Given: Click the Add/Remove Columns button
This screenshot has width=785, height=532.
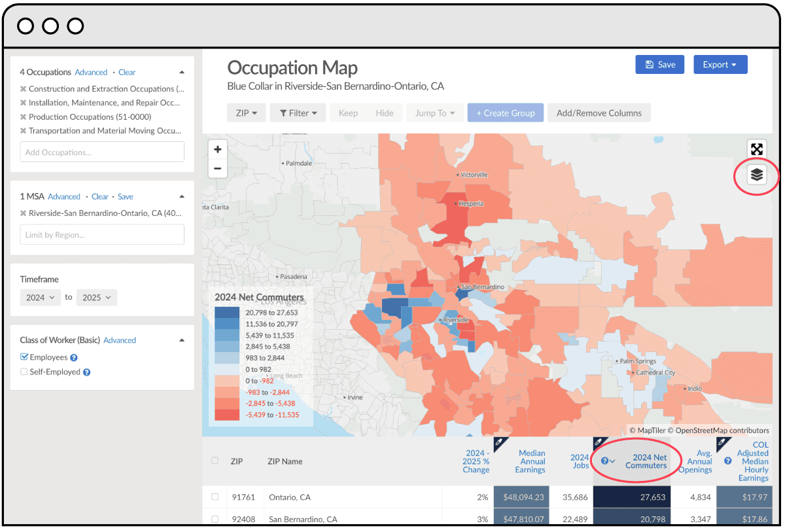Looking at the screenshot, I should [x=599, y=113].
